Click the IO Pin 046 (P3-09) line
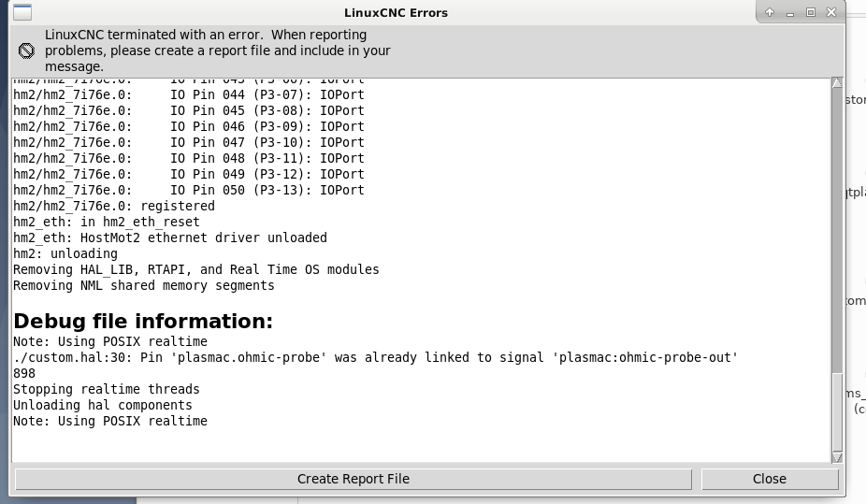The height and width of the screenshot is (504, 866). (189, 127)
